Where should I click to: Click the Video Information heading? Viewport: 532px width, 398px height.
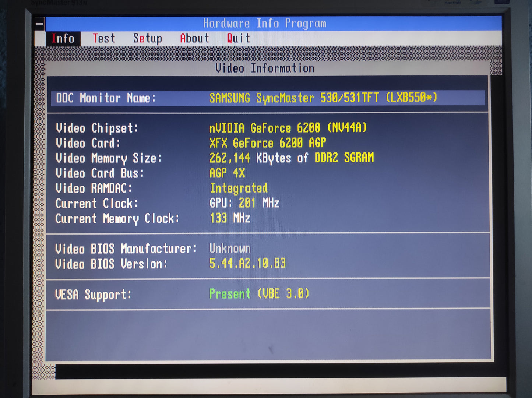(265, 68)
